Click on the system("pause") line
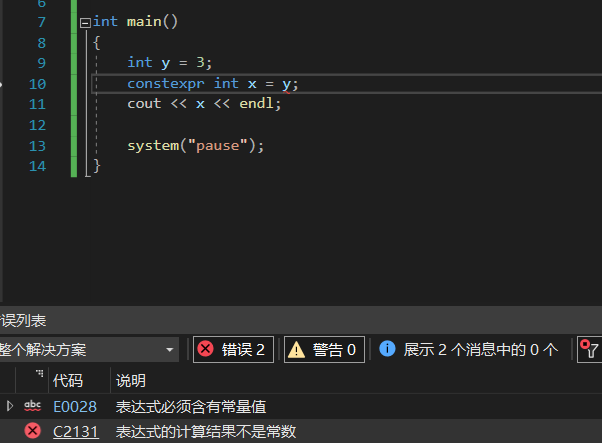Viewport: 602px width, 443px height. [x=195, y=146]
